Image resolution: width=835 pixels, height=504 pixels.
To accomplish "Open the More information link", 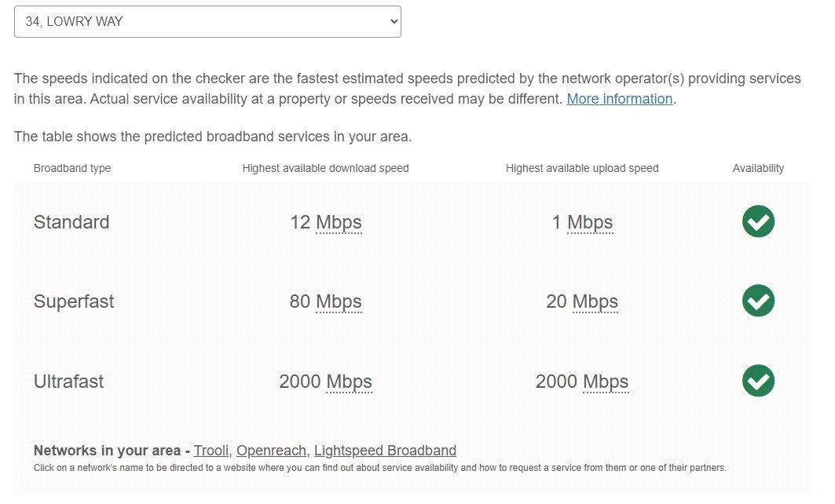I will [x=619, y=99].
